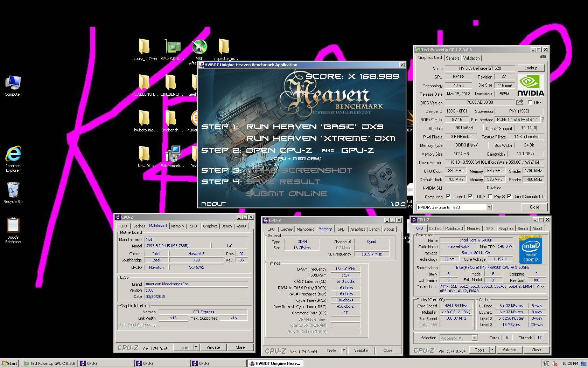Click Validate in Mainboard CPU-Z window
The width and height of the screenshot is (588, 368).
[x=213, y=347]
